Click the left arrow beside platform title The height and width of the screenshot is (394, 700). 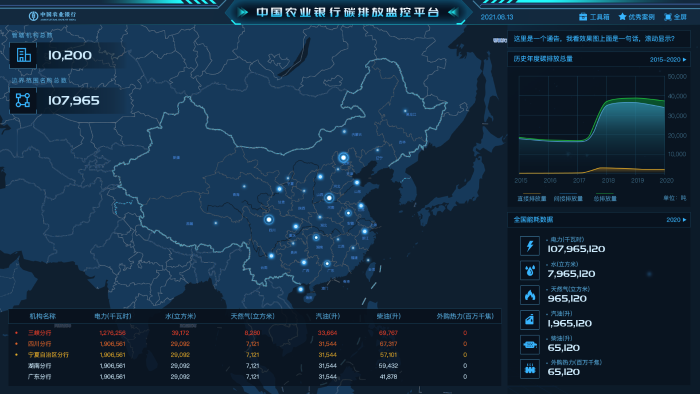[x=454, y=12]
